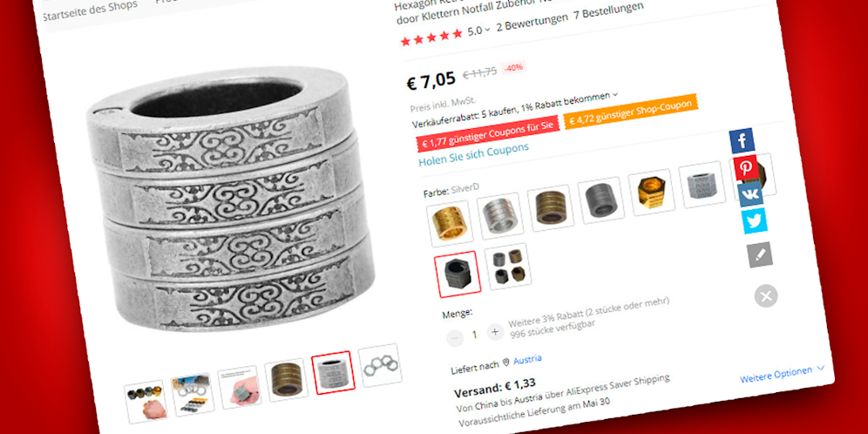The height and width of the screenshot is (434, 868).
Task: Share product on Pinterest
Action: coord(747,167)
